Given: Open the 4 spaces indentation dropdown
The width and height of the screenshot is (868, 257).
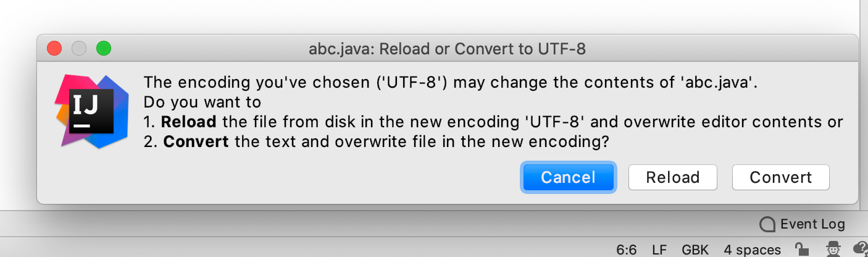Looking at the screenshot, I should click(752, 250).
